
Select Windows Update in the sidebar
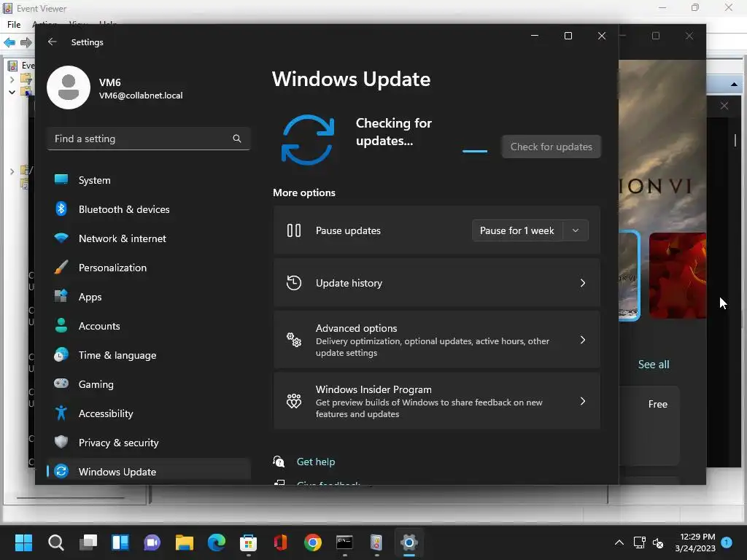click(149, 472)
